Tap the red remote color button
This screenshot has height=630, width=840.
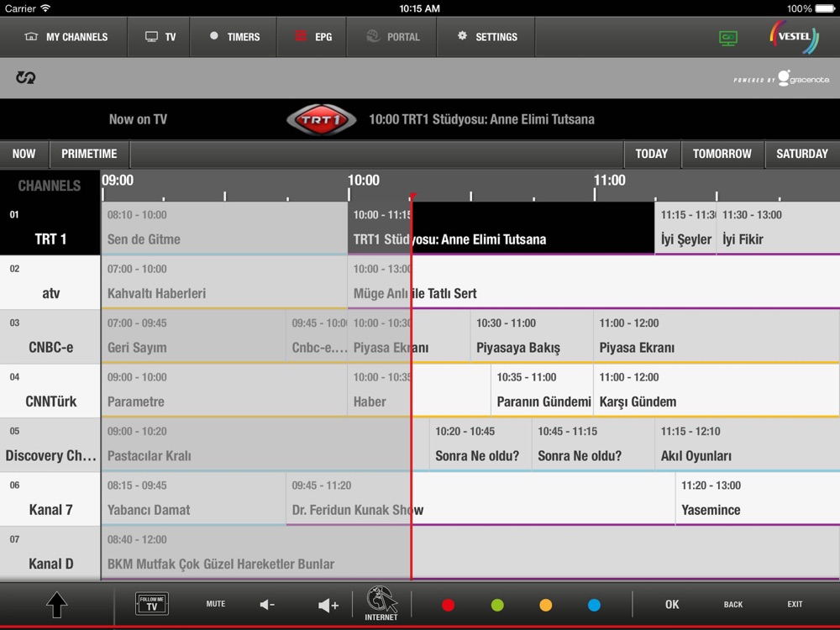pyautogui.click(x=449, y=606)
